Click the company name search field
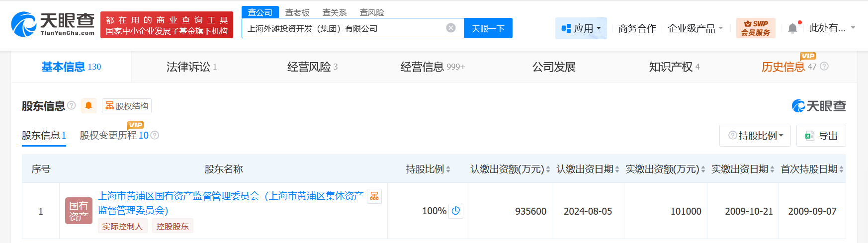868x243 pixels. coord(343,28)
